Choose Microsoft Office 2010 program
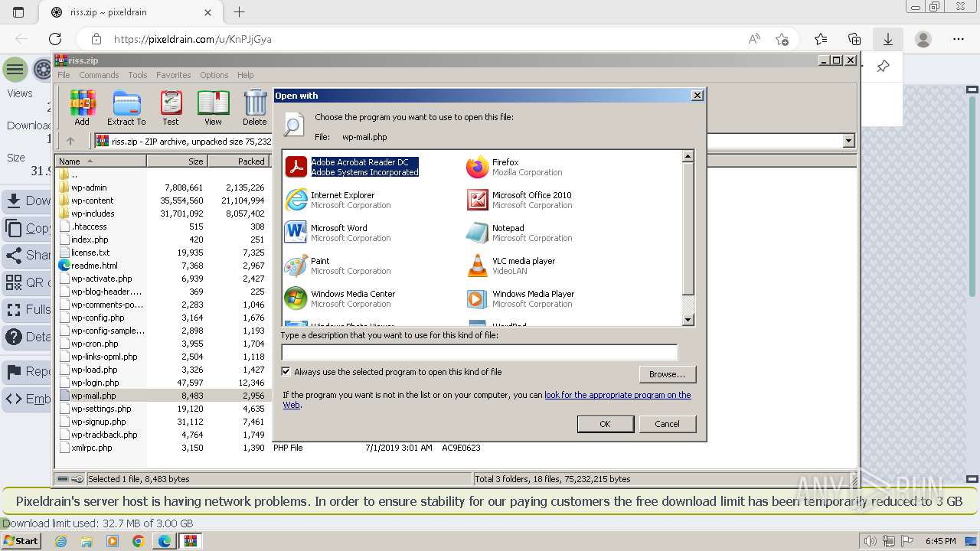980x551 pixels. point(519,200)
